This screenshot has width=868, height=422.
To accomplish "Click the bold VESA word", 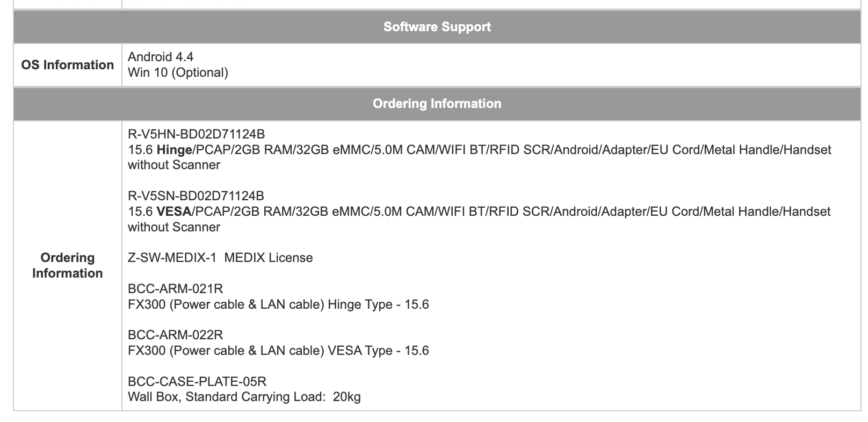I will pyautogui.click(x=174, y=212).
